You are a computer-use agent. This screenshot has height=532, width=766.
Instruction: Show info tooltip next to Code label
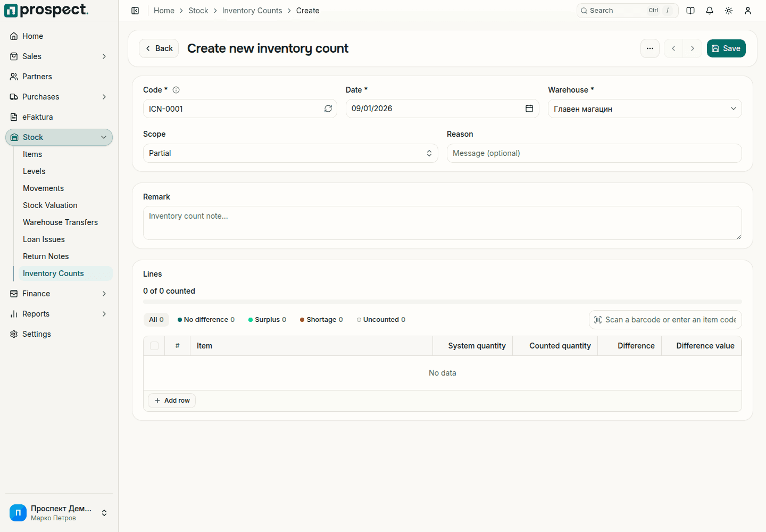176,90
